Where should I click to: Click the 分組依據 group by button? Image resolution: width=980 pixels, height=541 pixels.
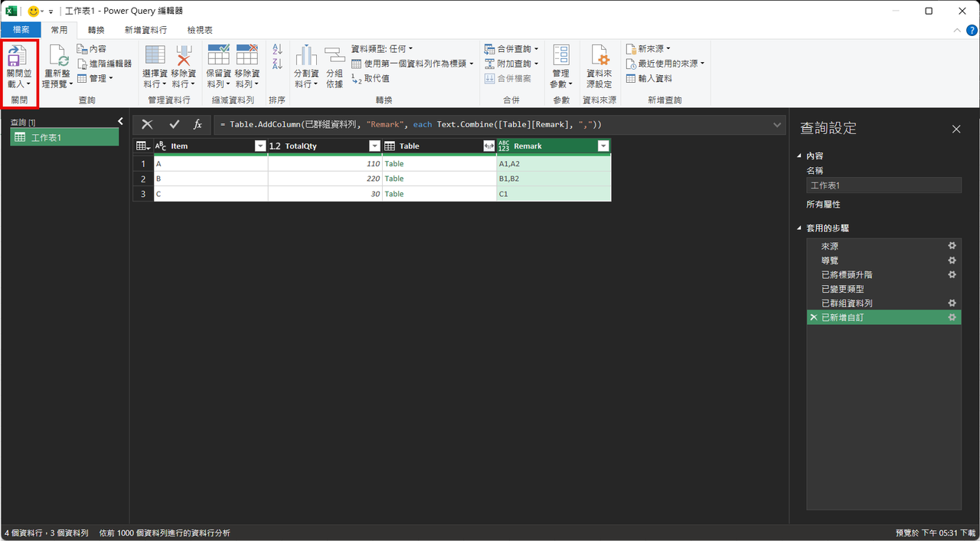(335, 67)
